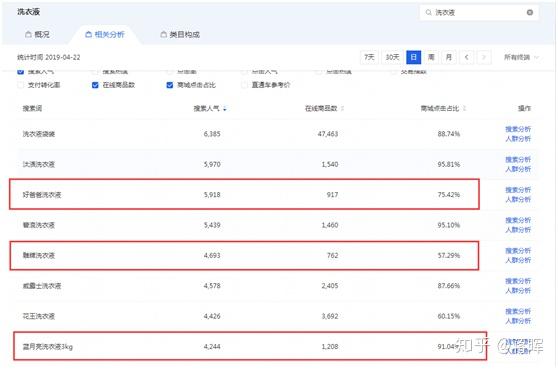Image resolution: width=558 pixels, height=369 pixels.
Task: Click the 917 在线商品数 value
Action: [332, 195]
